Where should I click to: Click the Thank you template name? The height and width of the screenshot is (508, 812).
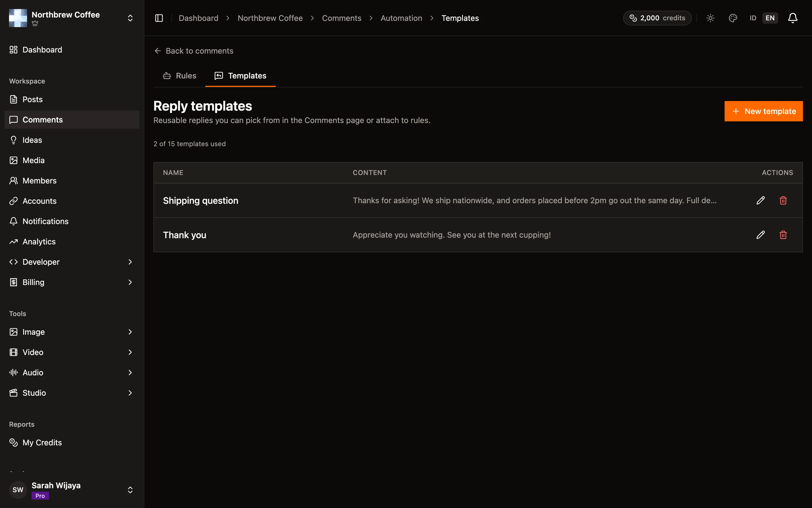point(185,235)
